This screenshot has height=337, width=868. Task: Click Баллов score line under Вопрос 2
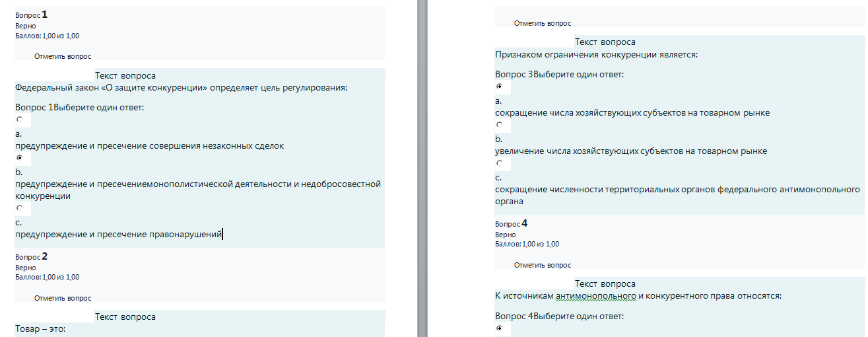tap(47, 277)
